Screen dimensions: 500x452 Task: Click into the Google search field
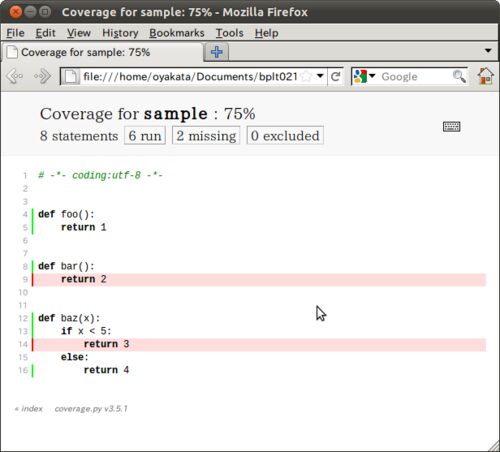pyautogui.click(x=415, y=77)
